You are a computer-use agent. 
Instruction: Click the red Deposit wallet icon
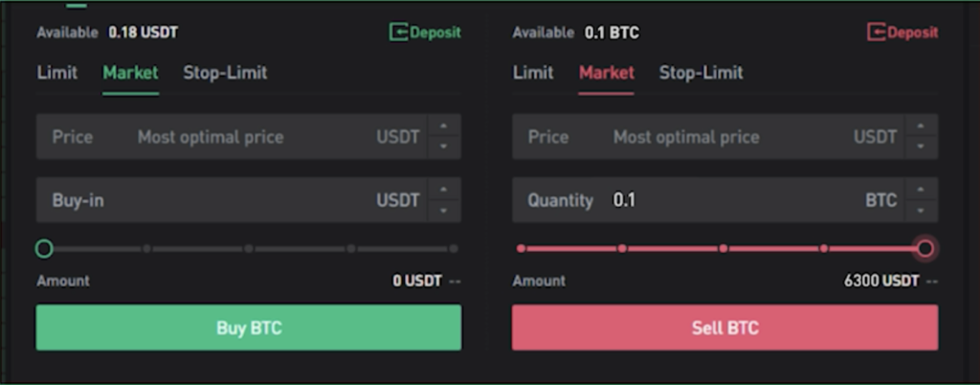(876, 33)
